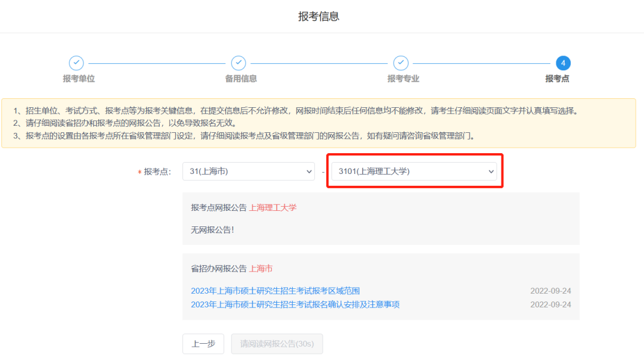
Task: Click the 2022-09-24 date beside 报考区域范围
Action: coord(550,291)
